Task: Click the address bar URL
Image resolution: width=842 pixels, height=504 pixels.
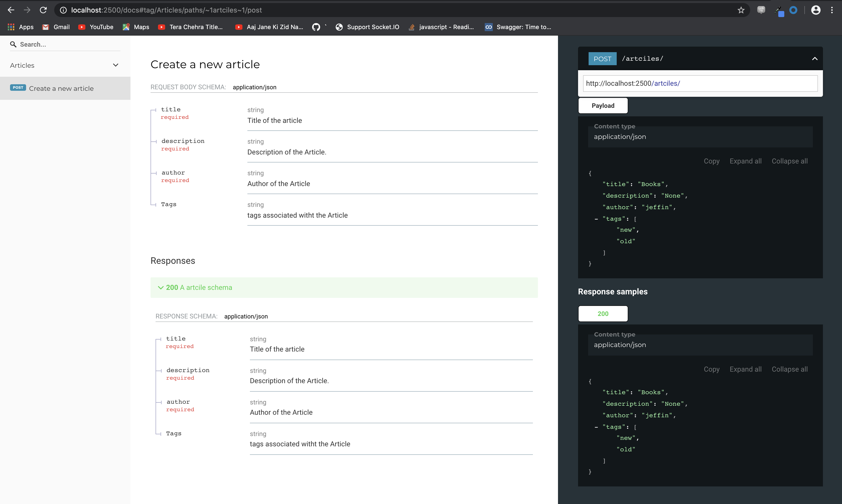Action: (167, 10)
